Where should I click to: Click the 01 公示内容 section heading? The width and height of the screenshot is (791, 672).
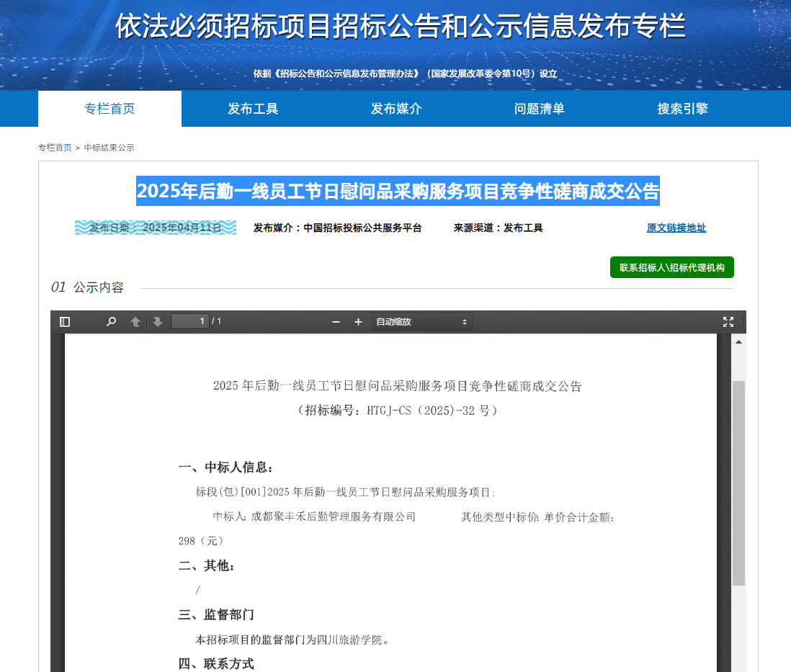[x=87, y=287]
